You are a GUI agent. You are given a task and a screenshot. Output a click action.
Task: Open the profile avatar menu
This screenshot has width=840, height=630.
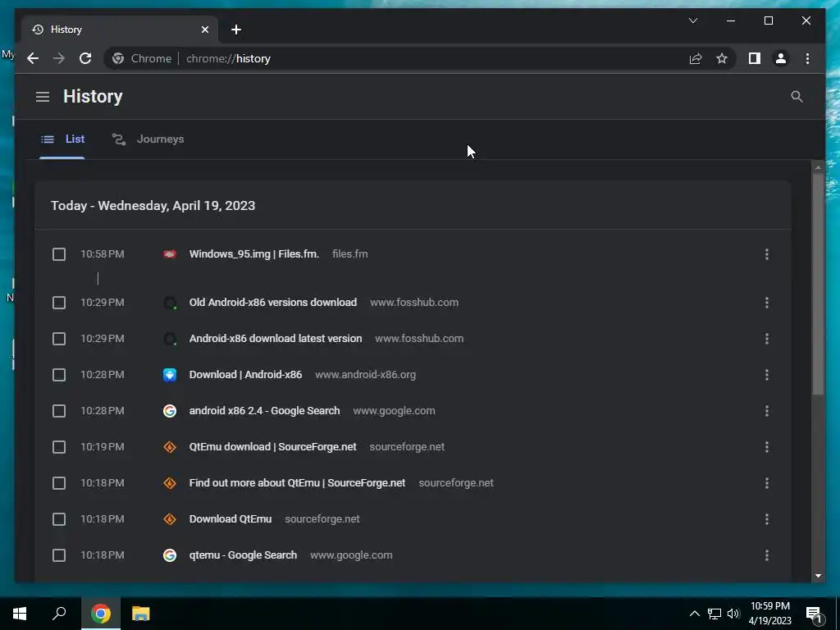click(x=781, y=58)
